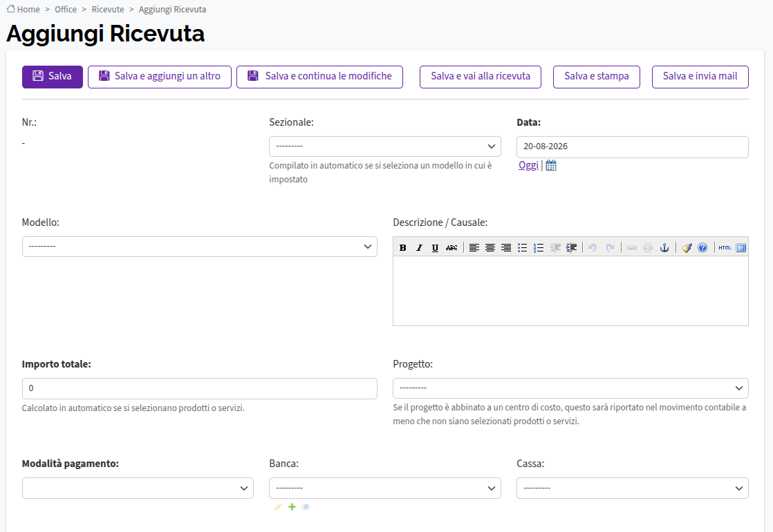Viewport: 773px width, 532px height.
Task: Undo last edit in editor
Action: [x=593, y=248]
